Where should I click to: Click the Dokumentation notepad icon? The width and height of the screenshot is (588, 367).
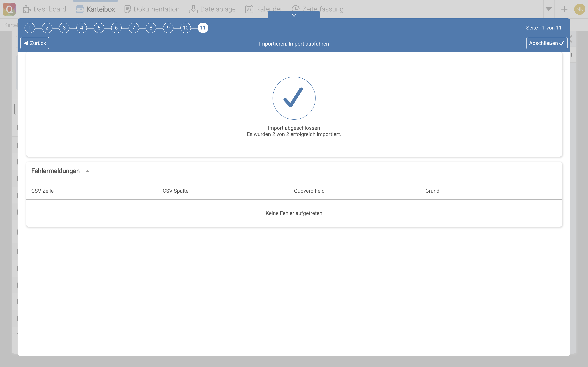click(128, 9)
